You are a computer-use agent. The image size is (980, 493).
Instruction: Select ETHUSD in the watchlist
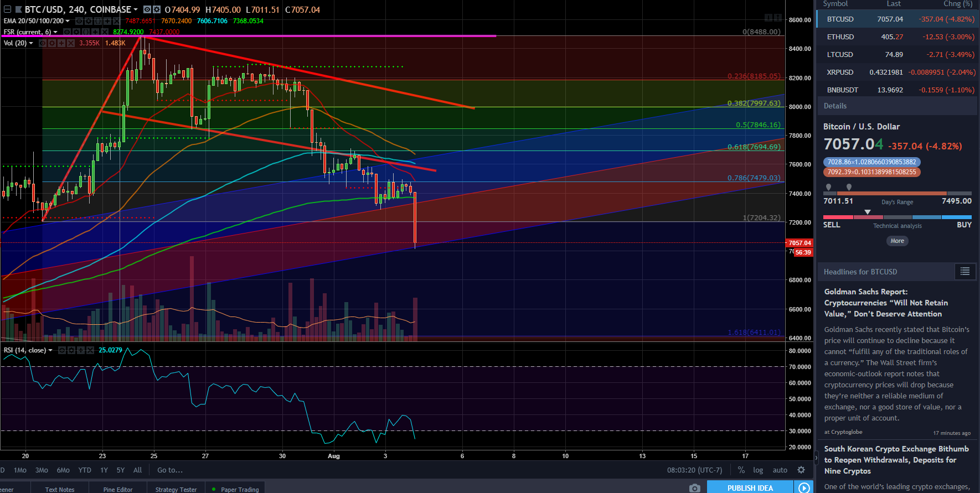tap(897, 37)
